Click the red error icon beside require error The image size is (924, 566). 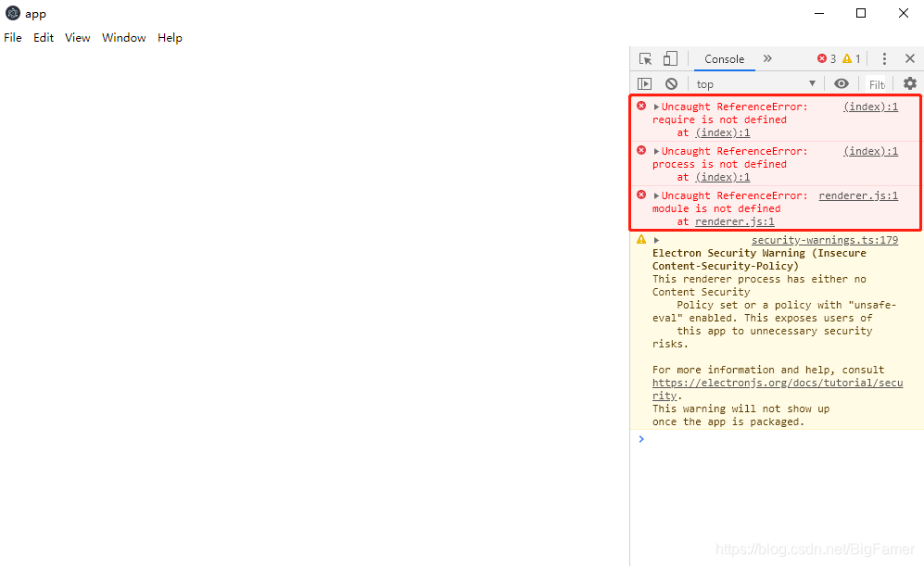[x=641, y=106]
